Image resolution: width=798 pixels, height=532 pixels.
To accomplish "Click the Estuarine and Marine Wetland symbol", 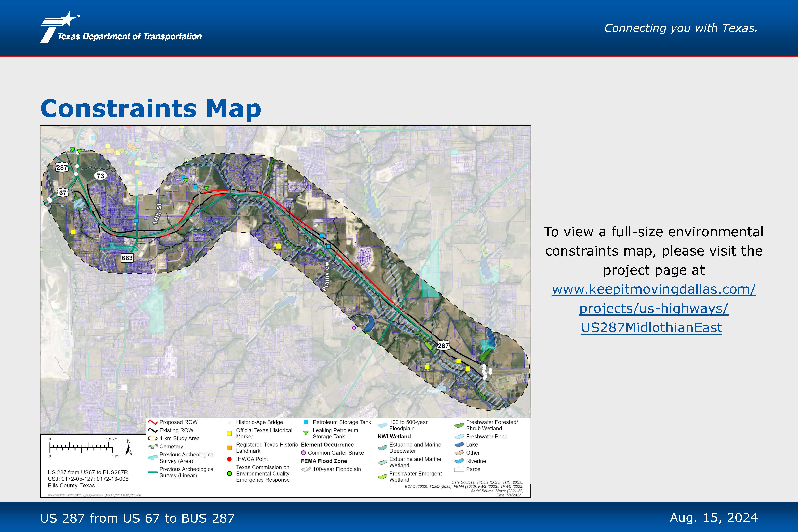I will point(382,462).
